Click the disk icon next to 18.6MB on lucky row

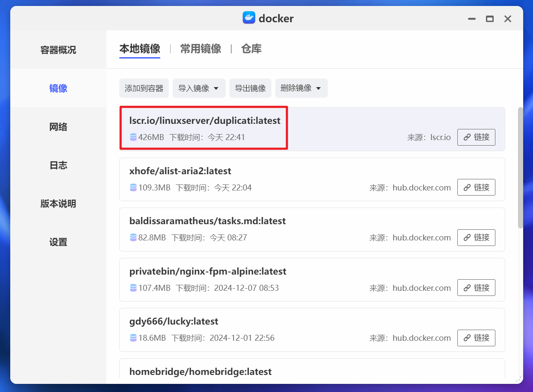point(133,338)
